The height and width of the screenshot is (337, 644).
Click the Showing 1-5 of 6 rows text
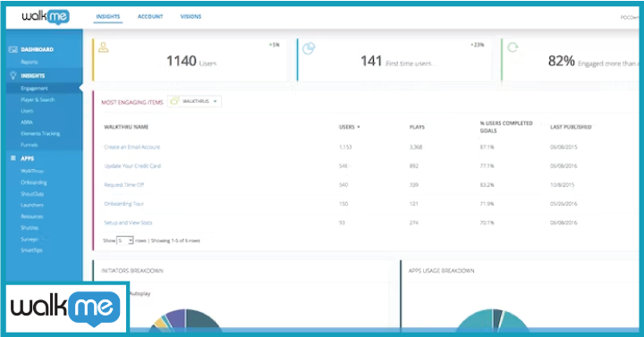[175, 240]
